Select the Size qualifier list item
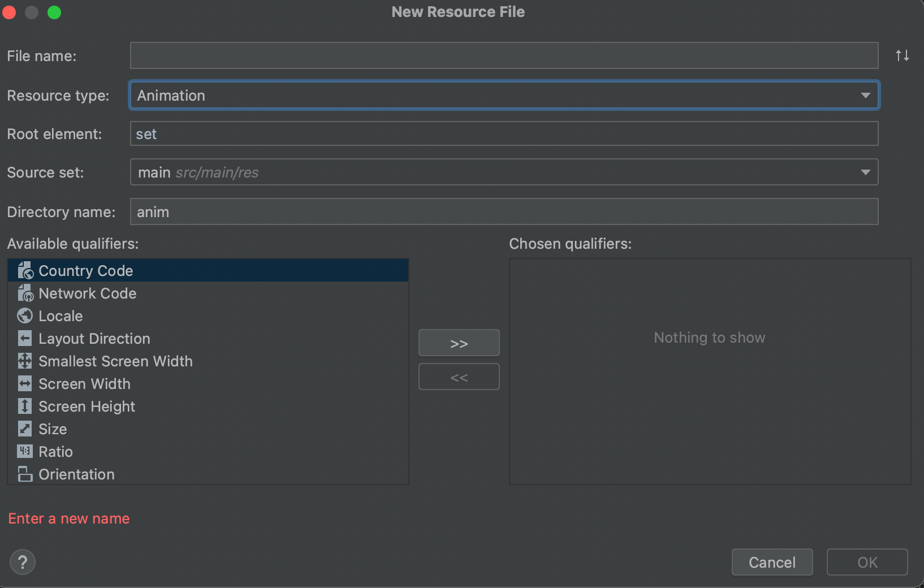Viewport: 924px width, 588px height. click(x=53, y=429)
